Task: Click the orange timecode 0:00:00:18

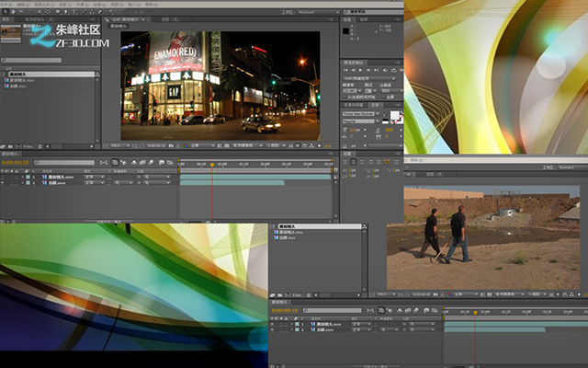Action: coord(16,163)
